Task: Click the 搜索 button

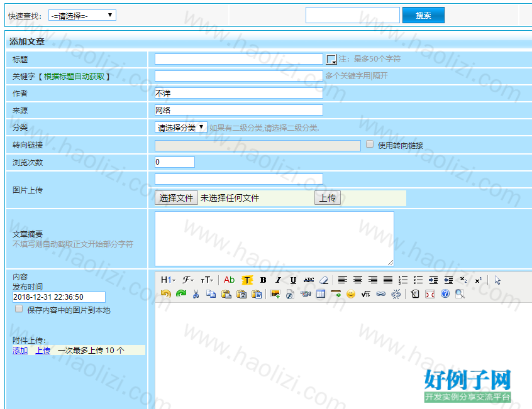Action: 423,15
